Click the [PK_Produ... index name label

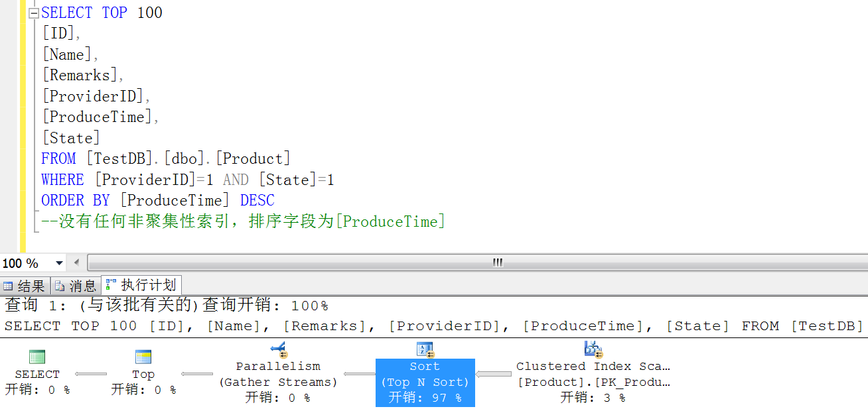(593, 382)
